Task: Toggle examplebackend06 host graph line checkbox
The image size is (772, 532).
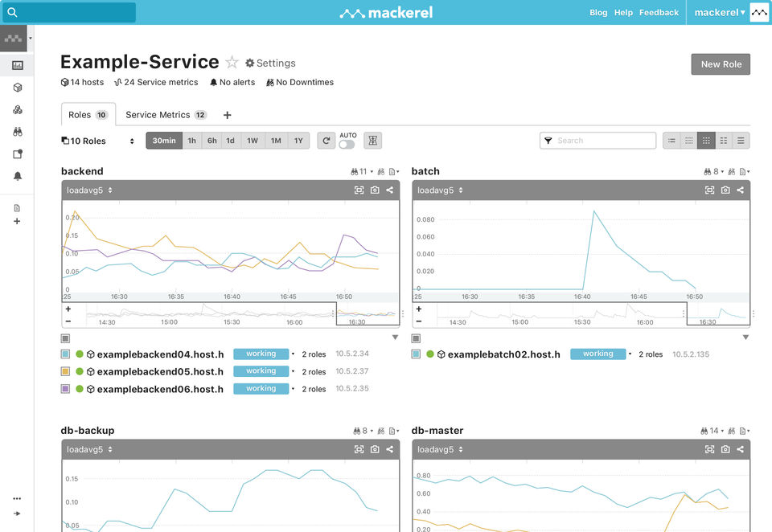Action: coord(66,389)
